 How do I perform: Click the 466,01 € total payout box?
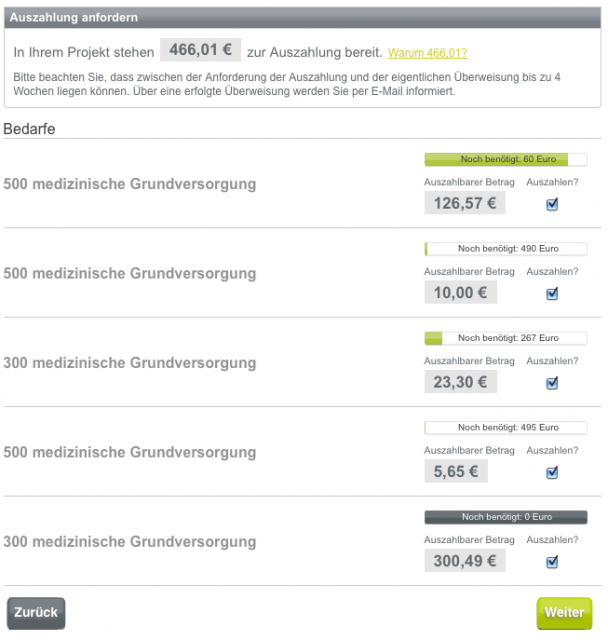[200, 51]
